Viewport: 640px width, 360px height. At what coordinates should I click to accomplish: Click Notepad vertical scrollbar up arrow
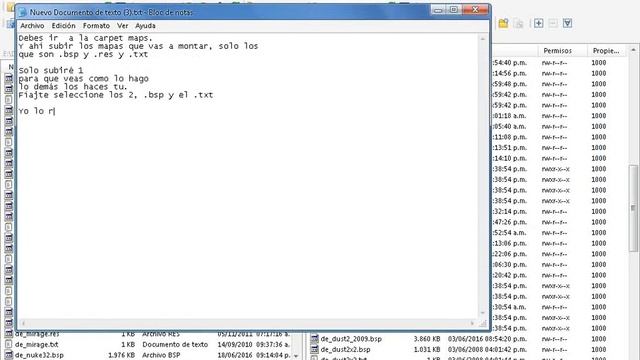[483, 38]
